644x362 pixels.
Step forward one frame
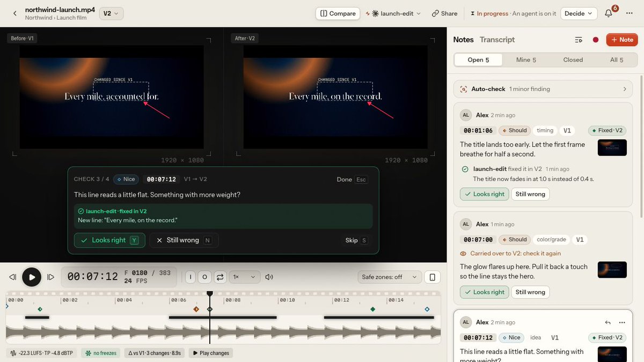[x=51, y=277]
